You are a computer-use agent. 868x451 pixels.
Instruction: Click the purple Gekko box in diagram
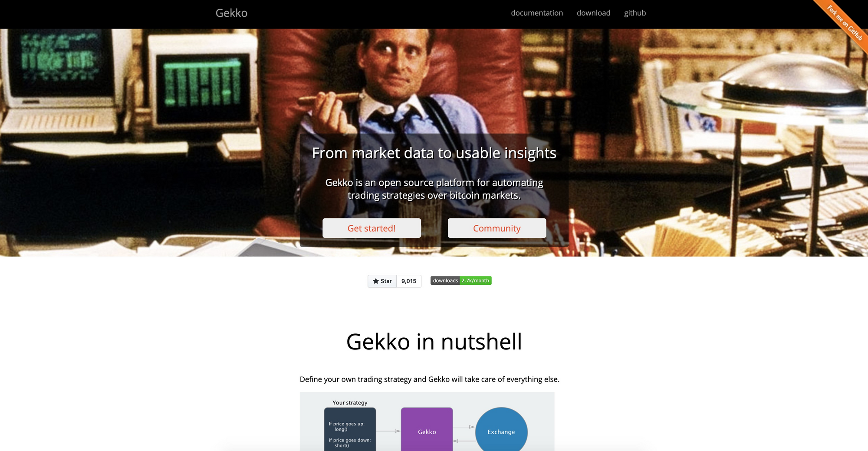(427, 429)
